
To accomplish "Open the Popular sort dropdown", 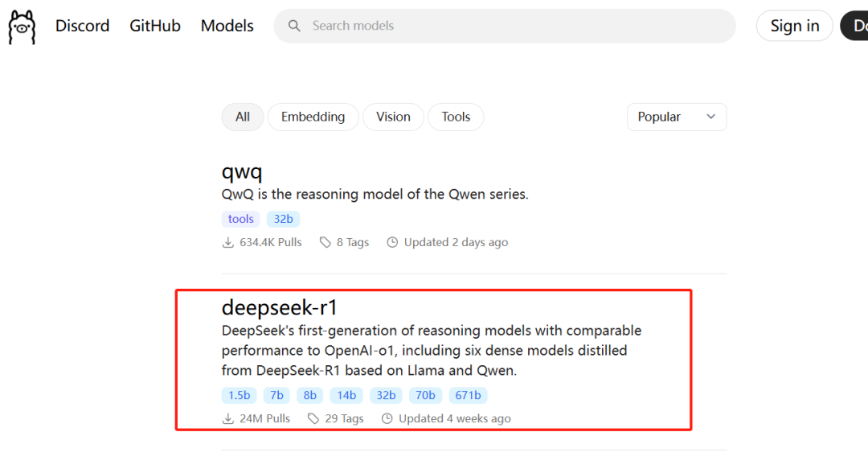I will tap(677, 117).
